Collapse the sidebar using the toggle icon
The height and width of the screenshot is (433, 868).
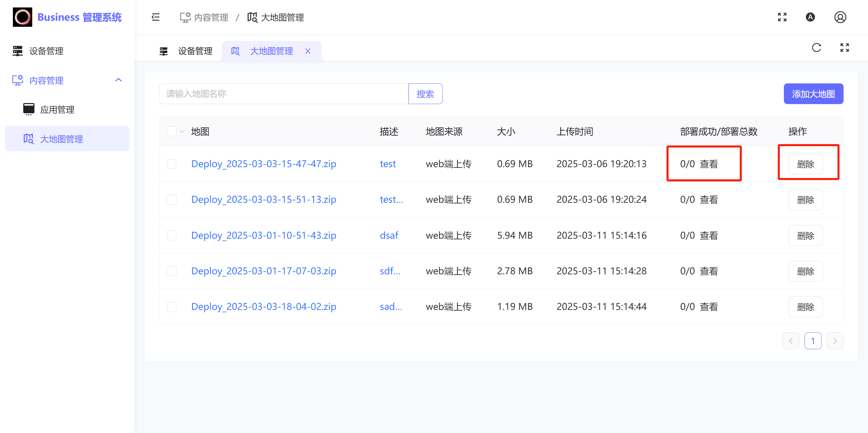[x=155, y=17]
